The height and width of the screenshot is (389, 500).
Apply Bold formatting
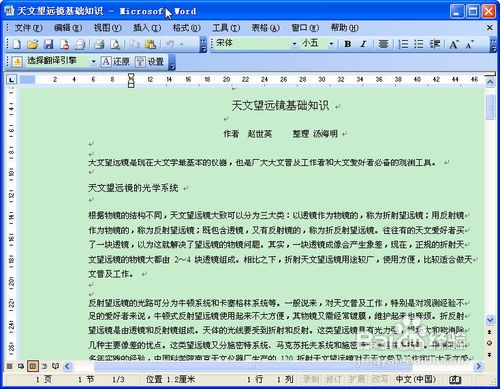tap(348, 44)
